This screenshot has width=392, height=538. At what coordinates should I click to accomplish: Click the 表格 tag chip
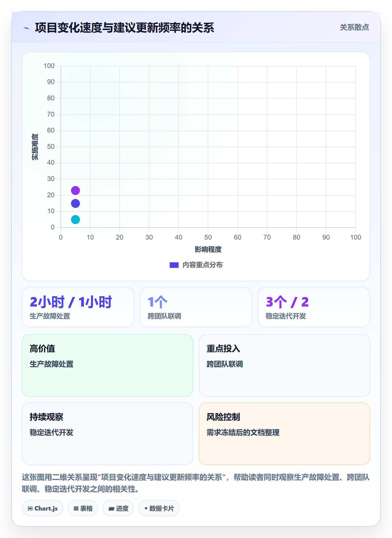[x=83, y=508]
